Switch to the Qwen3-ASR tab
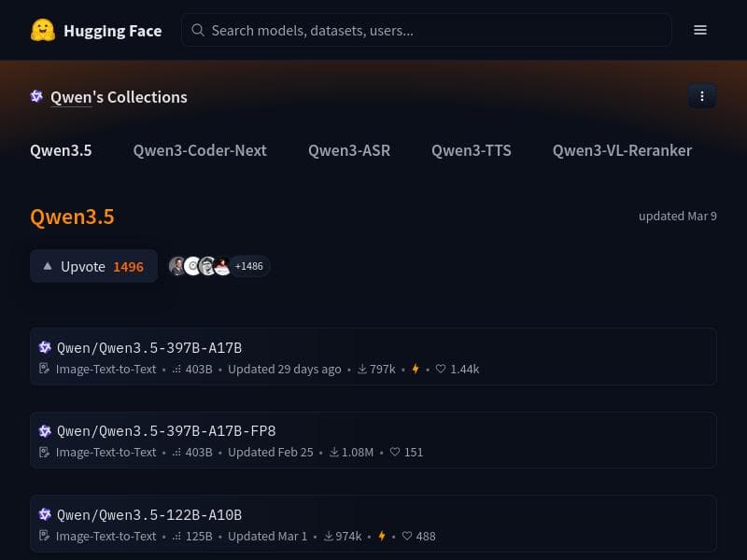This screenshot has width=747, height=560. point(349,150)
